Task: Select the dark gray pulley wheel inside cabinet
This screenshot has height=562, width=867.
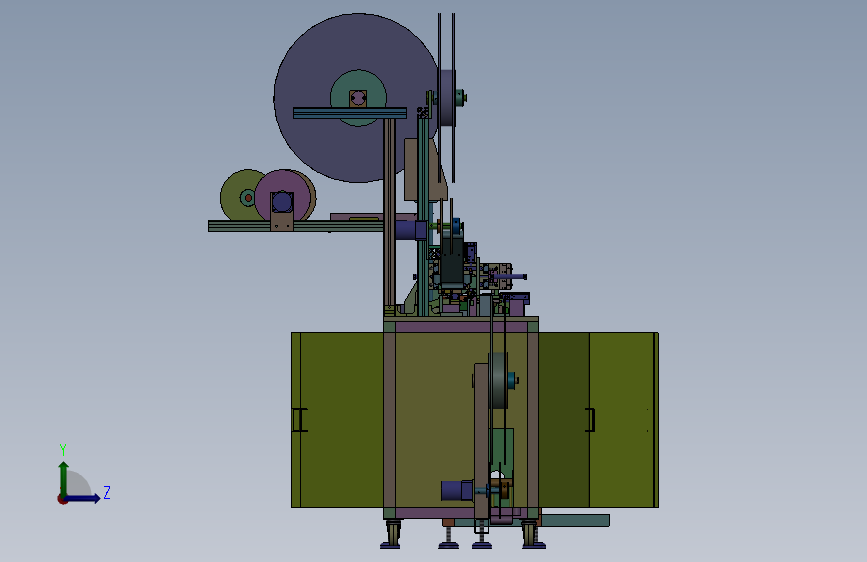Action: coord(498,381)
